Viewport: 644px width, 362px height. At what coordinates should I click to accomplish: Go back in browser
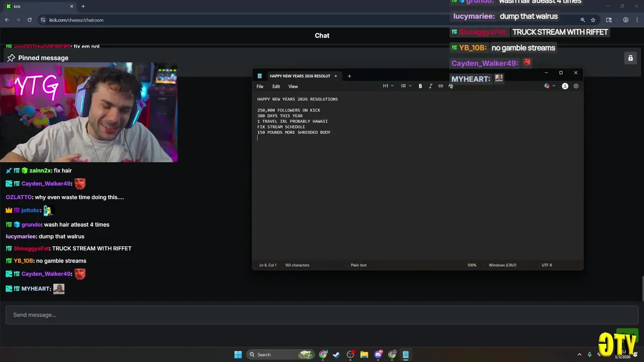[x=7, y=20]
